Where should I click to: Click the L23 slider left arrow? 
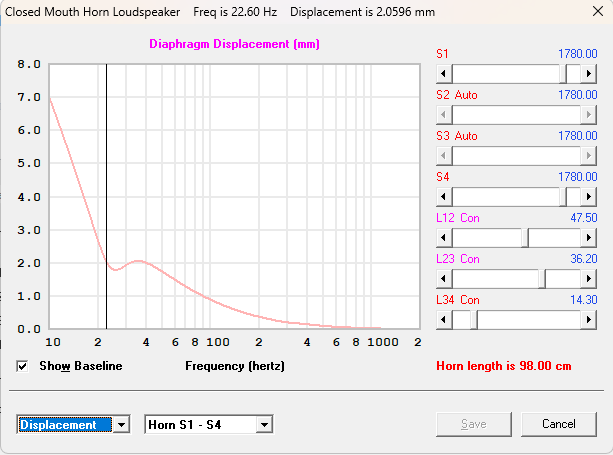point(444,278)
